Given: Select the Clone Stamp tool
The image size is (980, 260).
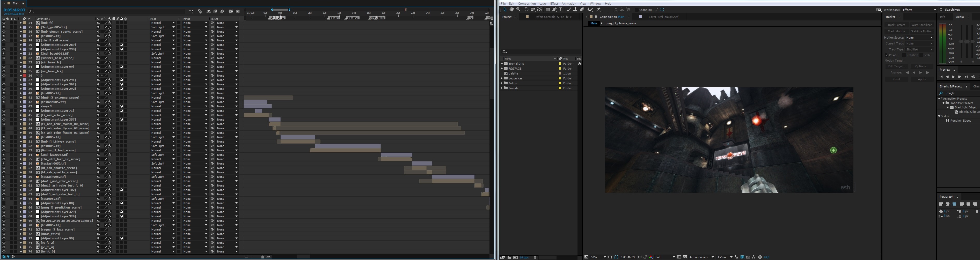Looking at the screenshot, I should pyautogui.click(x=575, y=10).
